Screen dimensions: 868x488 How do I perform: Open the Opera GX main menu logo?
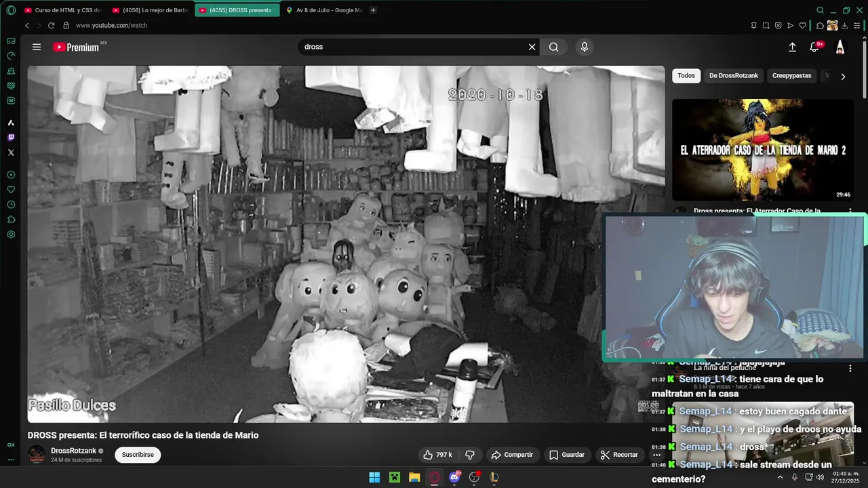[11, 10]
